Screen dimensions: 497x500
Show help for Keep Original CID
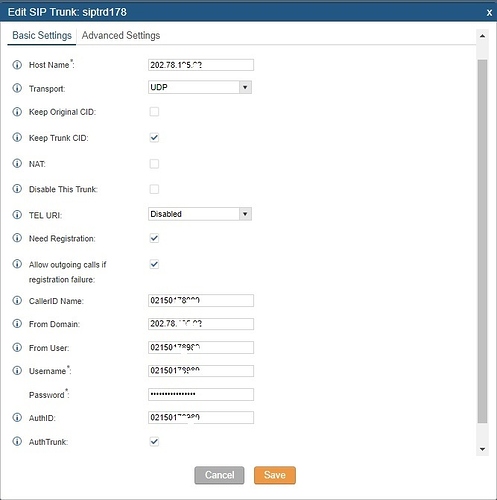click(17, 112)
